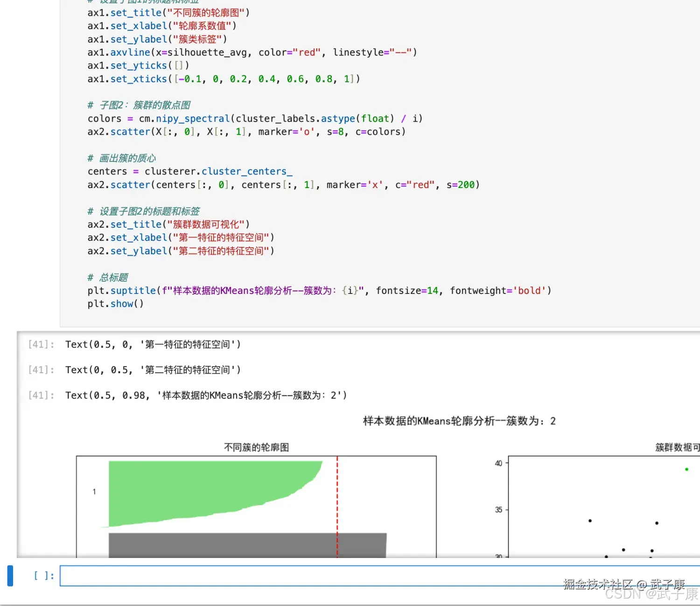Click the output line '第一特征的特征空间' Text
700x606 pixels.
(x=153, y=344)
